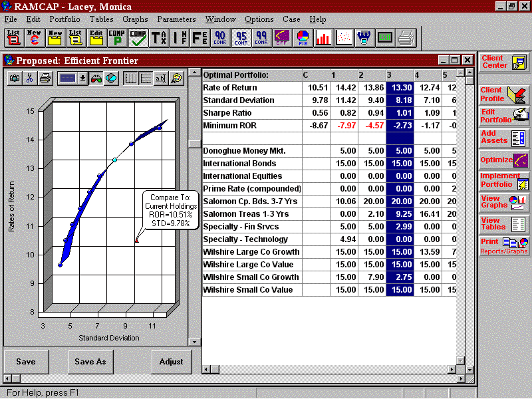Toggle horizontal grid lines on chart
This screenshot has height=399, width=532.
tap(145, 78)
